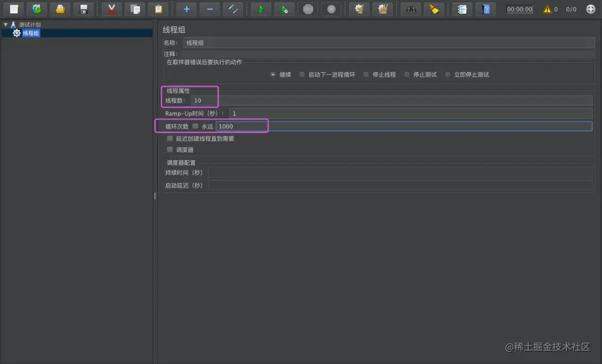
Task: Click the 0/0 active threads counter
Action: pos(571,9)
